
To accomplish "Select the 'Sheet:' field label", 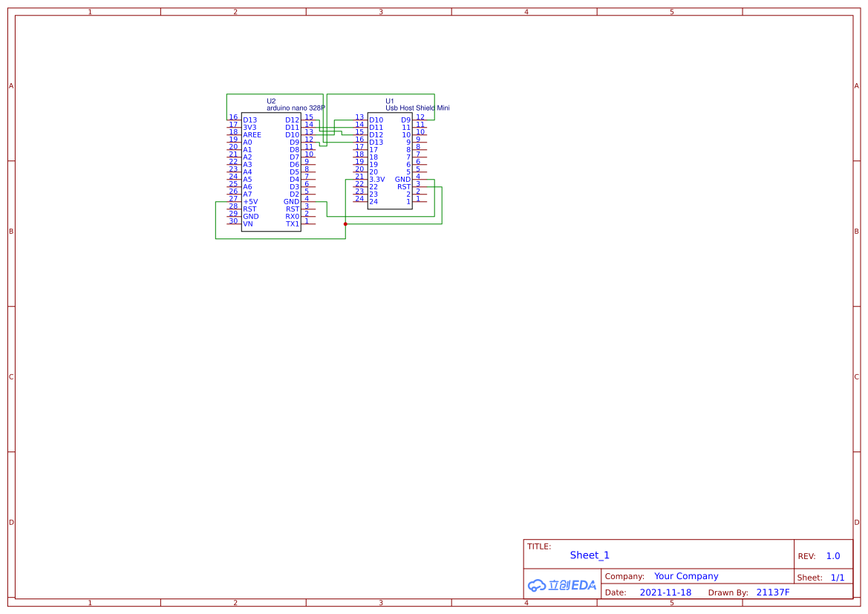I will pos(810,578).
